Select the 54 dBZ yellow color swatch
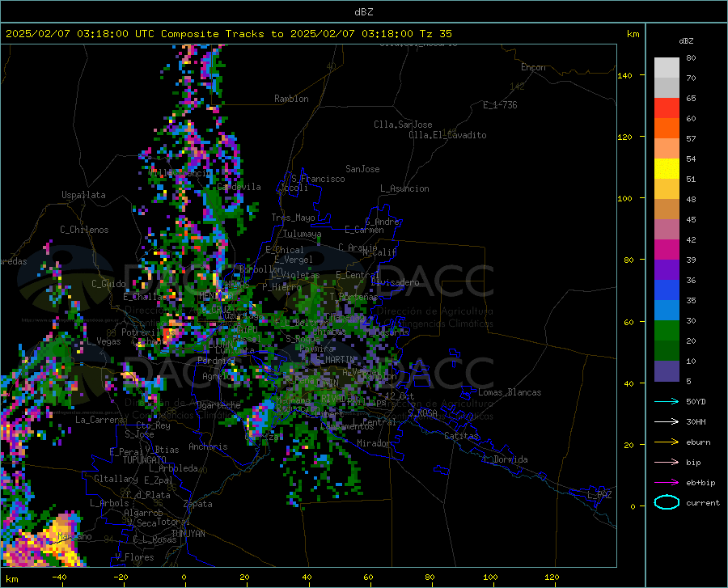 coord(667,169)
